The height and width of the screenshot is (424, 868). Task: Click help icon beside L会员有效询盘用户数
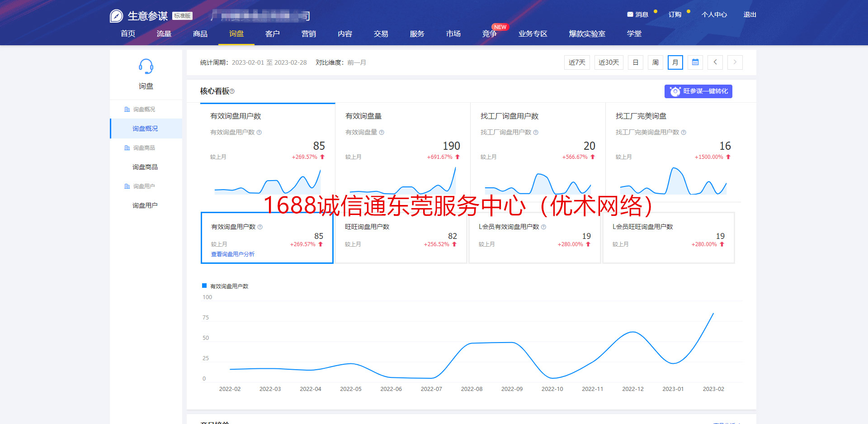tap(544, 227)
